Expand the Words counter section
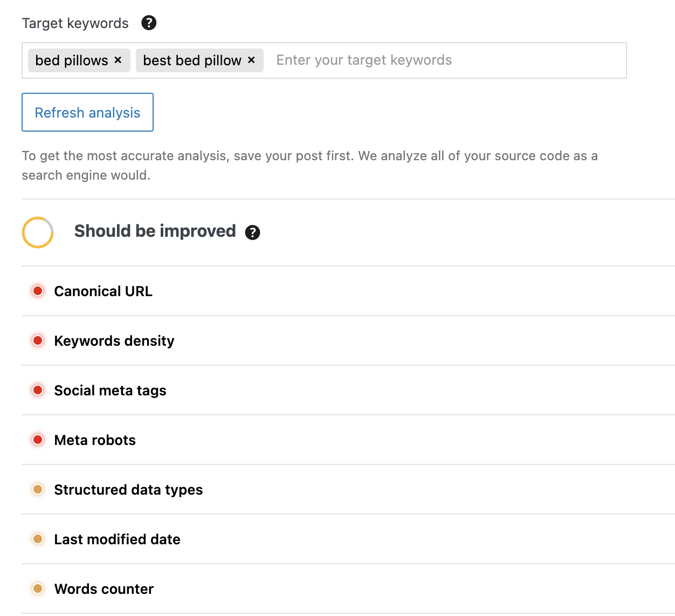Image resolution: width=675 pixels, height=616 pixels. [348, 589]
